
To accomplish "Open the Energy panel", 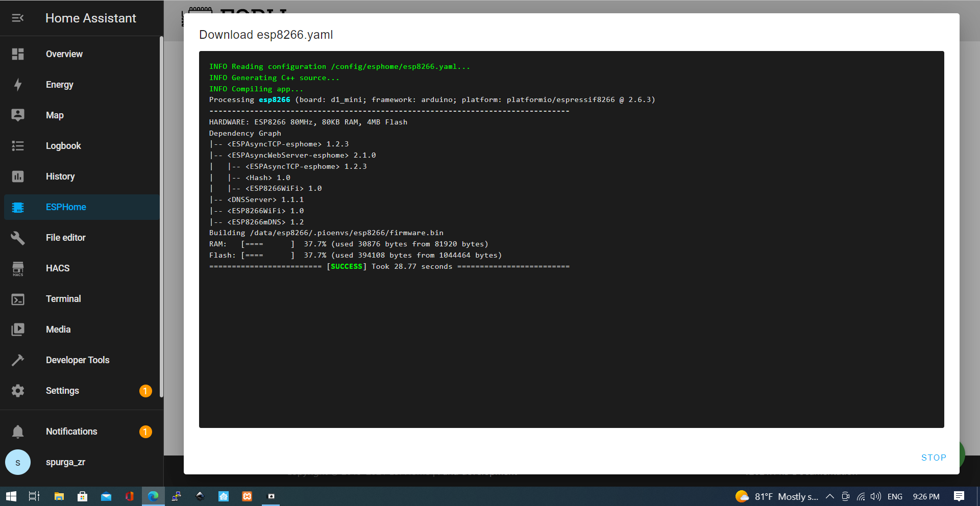I will (82, 85).
